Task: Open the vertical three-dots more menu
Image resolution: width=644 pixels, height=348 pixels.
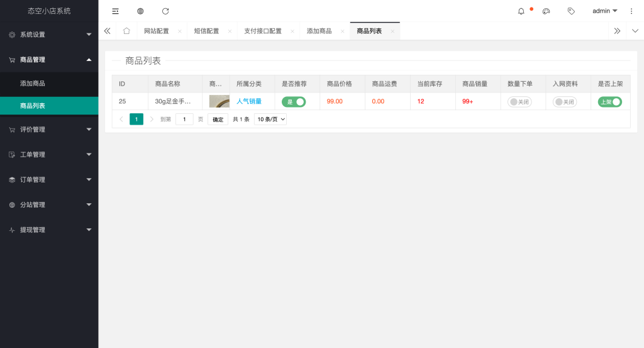Action: 631,11
